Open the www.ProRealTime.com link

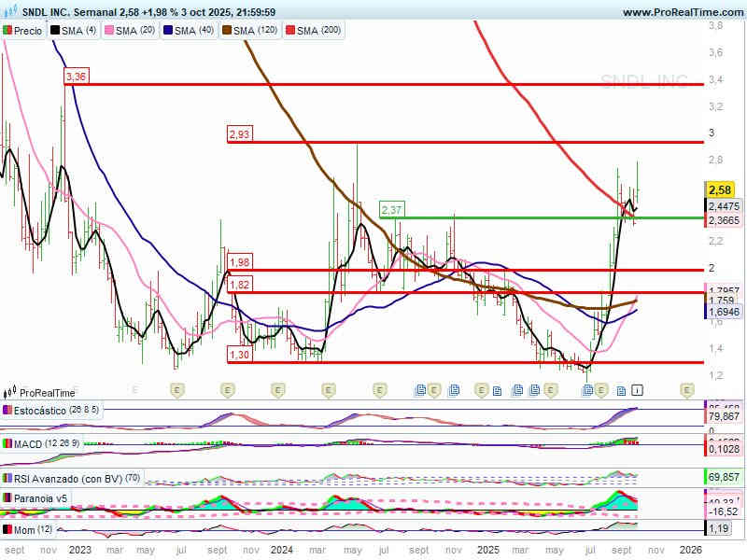point(681,12)
